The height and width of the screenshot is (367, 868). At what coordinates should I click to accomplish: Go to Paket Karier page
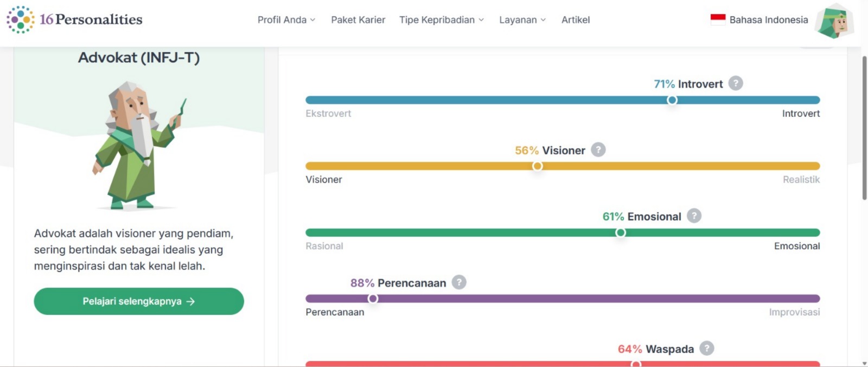358,20
